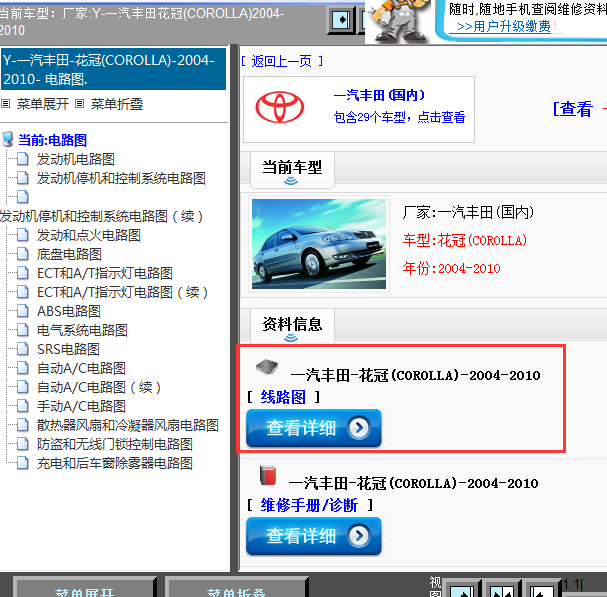Click the page icon beside ABS电路图
Viewport: 607px width, 597px height.
pyautogui.click(x=23, y=311)
